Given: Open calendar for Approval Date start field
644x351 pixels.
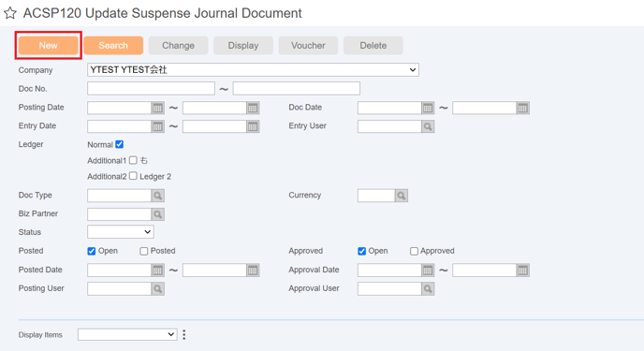Looking at the screenshot, I should tap(428, 271).
